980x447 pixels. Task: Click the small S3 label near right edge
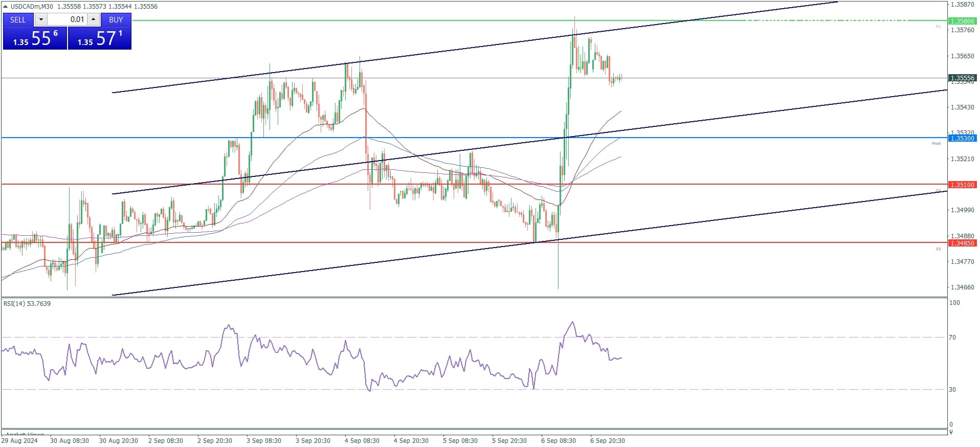938,249
